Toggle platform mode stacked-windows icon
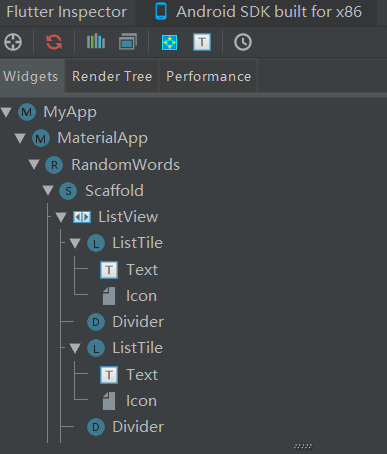This screenshot has width=387, height=454. click(128, 42)
